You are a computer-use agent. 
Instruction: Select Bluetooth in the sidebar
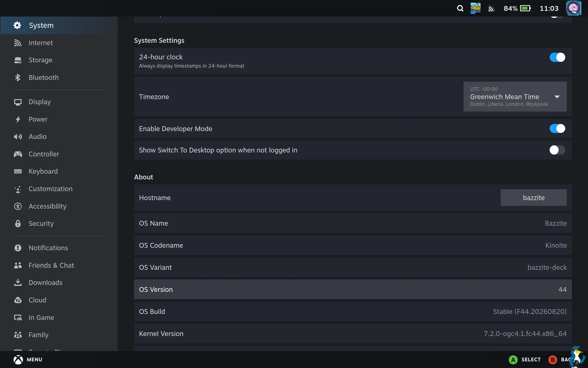(x=59, y=78)
